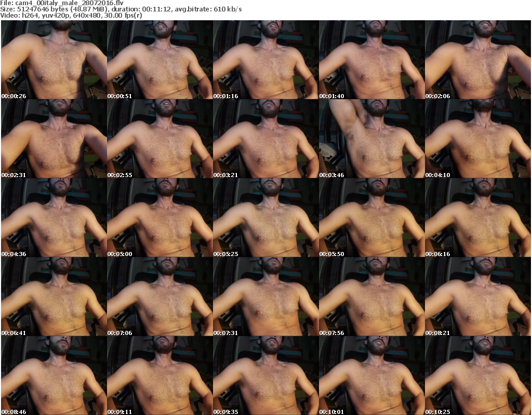Select the thumbnail stamped 00:00:26

[54, 60]
